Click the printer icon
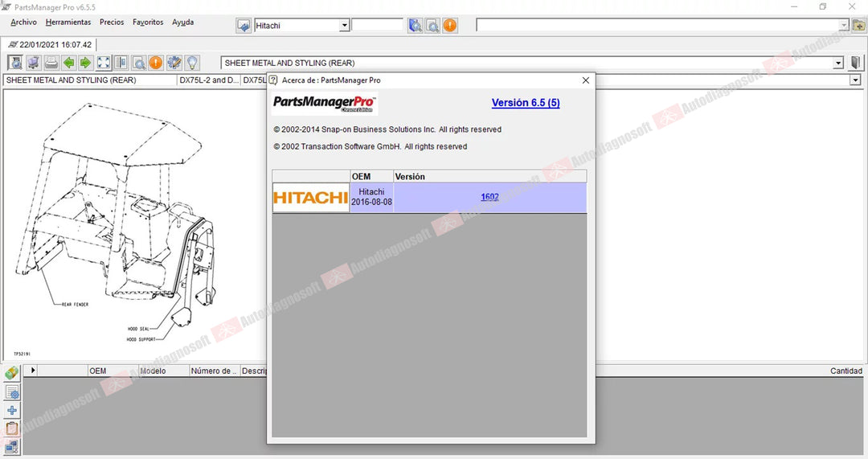The height and width of the screenshot is (459, 868). 51,63
